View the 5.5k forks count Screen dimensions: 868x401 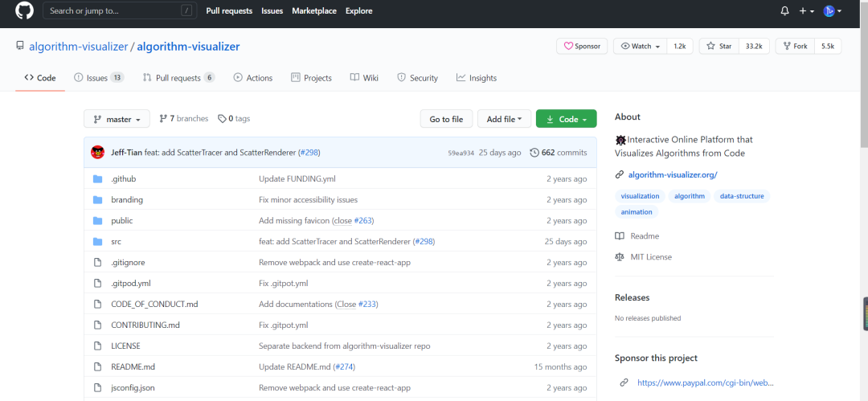coord(828,47)
